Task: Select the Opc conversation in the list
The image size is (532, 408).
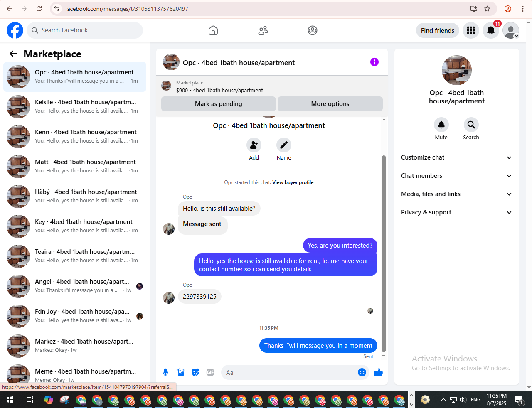Action: pos(75,76)
